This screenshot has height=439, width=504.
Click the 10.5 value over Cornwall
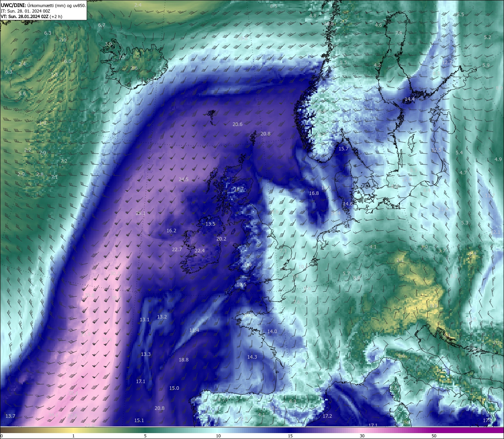tap(241, 285)
